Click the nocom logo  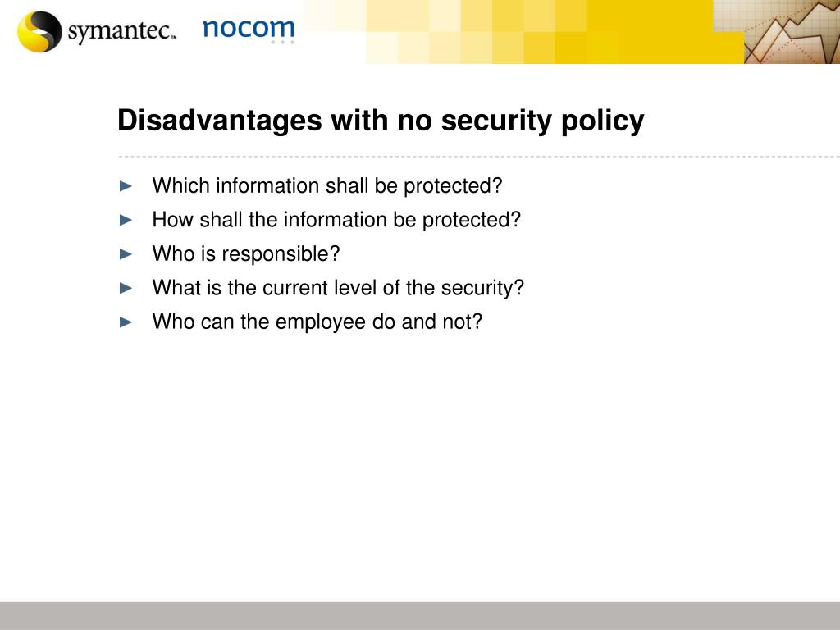[249, 30]
